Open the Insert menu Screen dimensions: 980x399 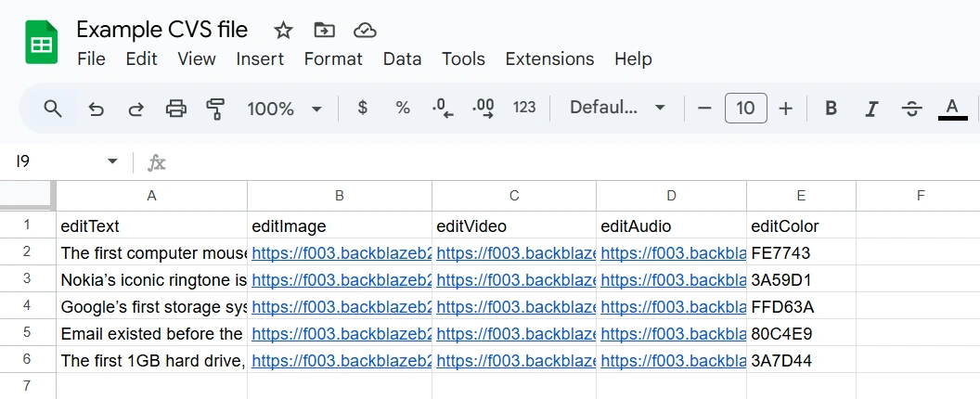260,58
